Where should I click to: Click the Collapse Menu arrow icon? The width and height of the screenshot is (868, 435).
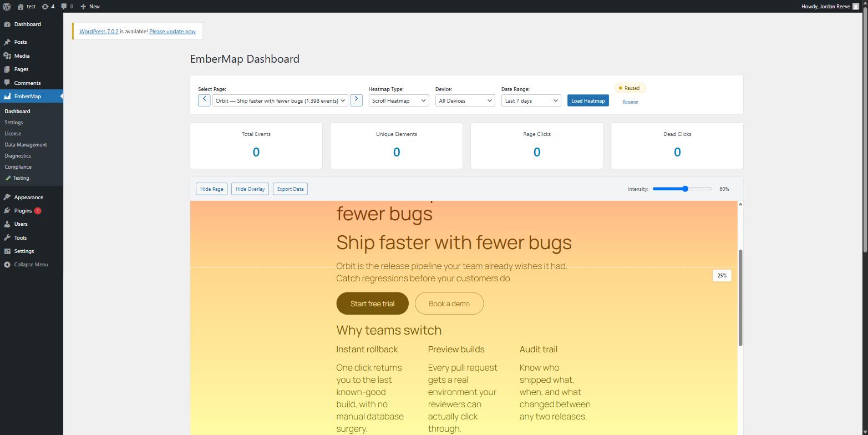click(7, 265)
